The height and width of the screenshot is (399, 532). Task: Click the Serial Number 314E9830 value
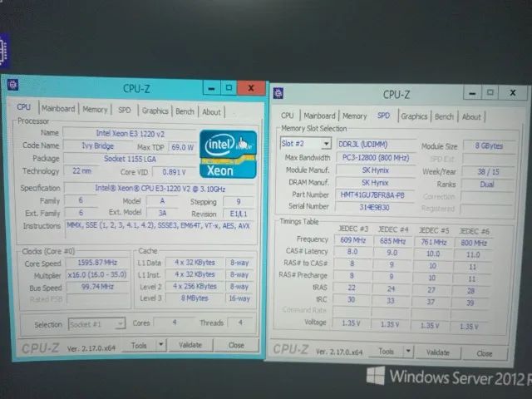(x=374, y=207)
